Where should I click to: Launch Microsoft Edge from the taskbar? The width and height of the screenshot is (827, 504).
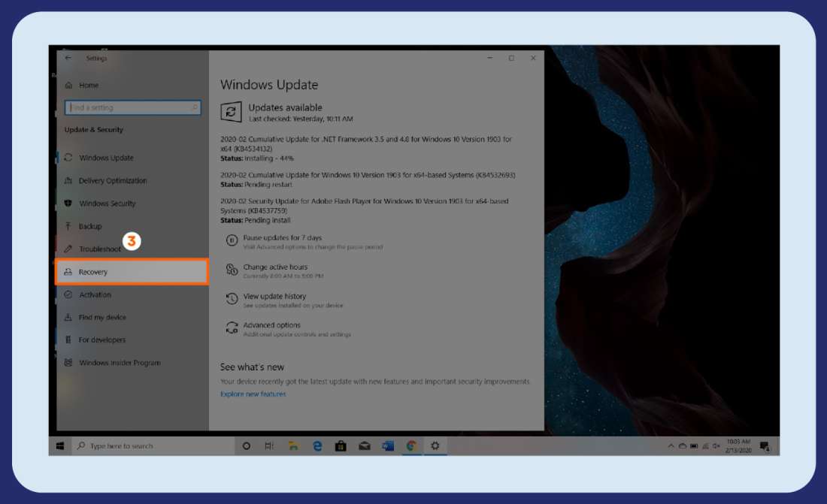(x=317, y=445)
